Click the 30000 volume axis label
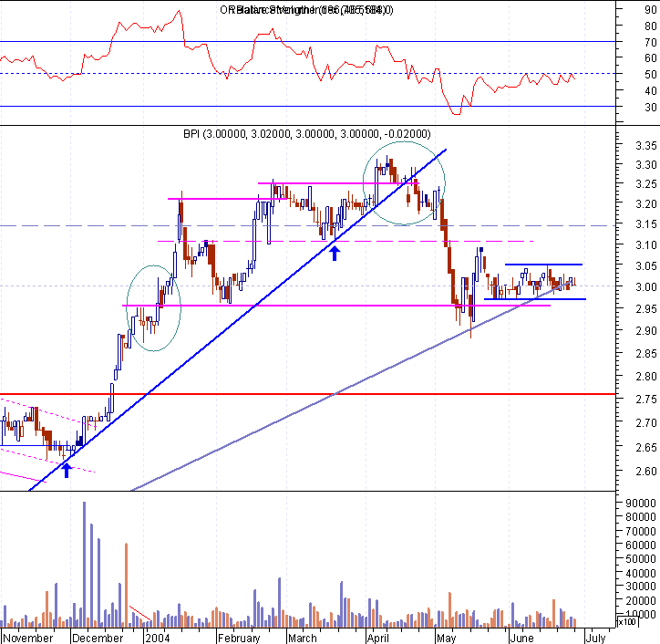660x644 pixels. coord(641,587)
